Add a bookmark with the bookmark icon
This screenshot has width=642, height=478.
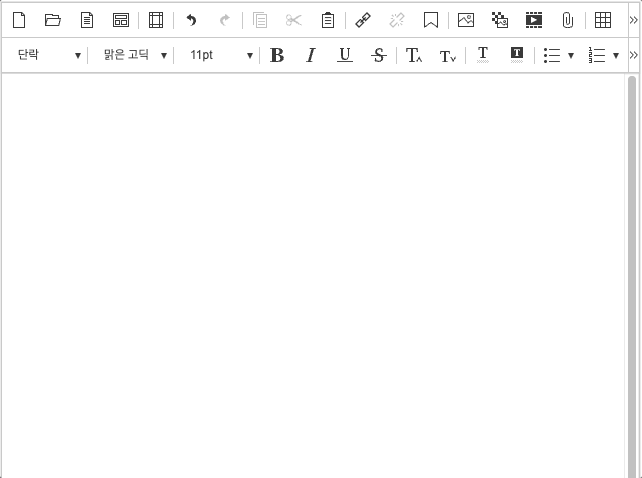[431, 20]
